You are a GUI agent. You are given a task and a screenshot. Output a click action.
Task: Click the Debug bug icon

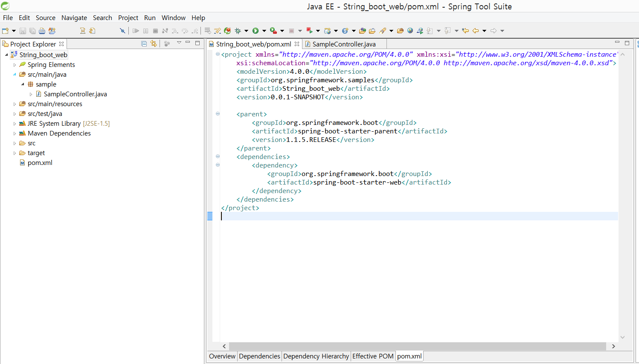coord(238,31)
